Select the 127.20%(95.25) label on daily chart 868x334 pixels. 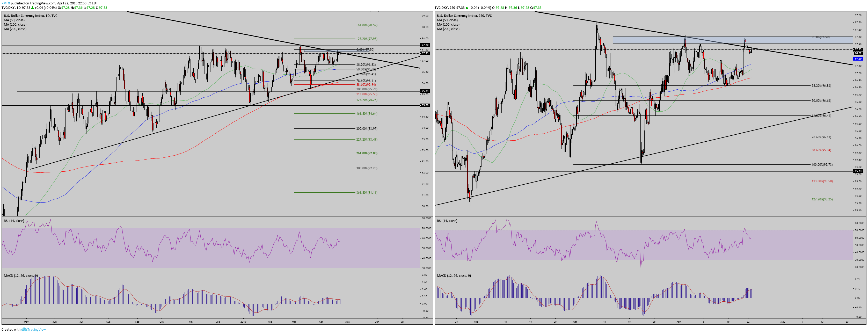pyautogui.click(x=367, y=100)
